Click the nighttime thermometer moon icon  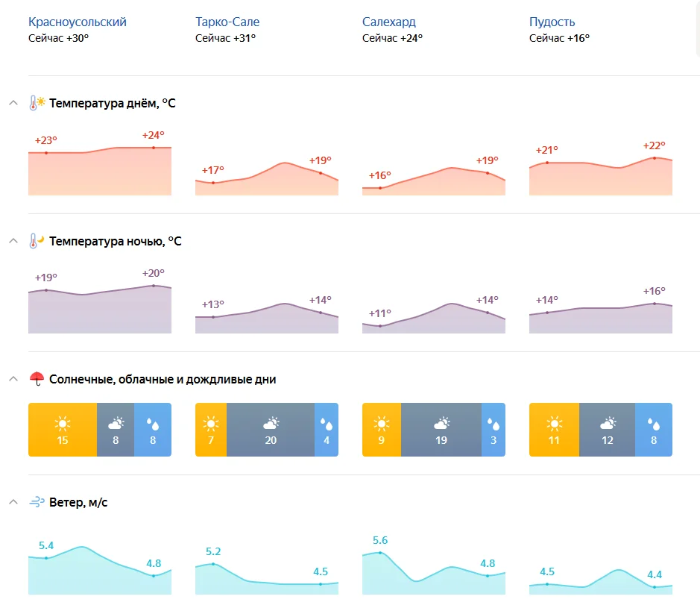coord(37,241)
